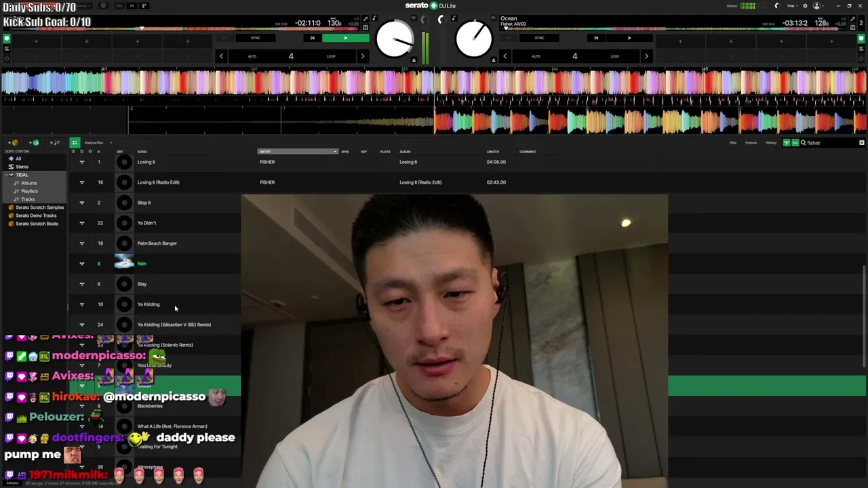The height and width of the screenshot is (488, 868).
Task: Increase left deck loop size
Action: [362, 56]
